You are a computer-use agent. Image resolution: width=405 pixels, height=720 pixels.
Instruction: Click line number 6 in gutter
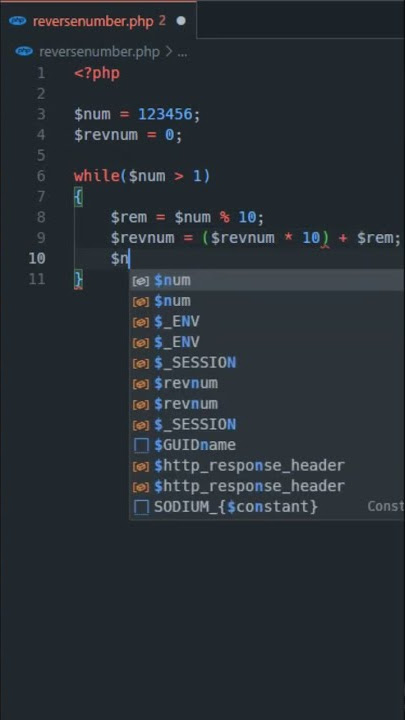[x=41, y=176]
